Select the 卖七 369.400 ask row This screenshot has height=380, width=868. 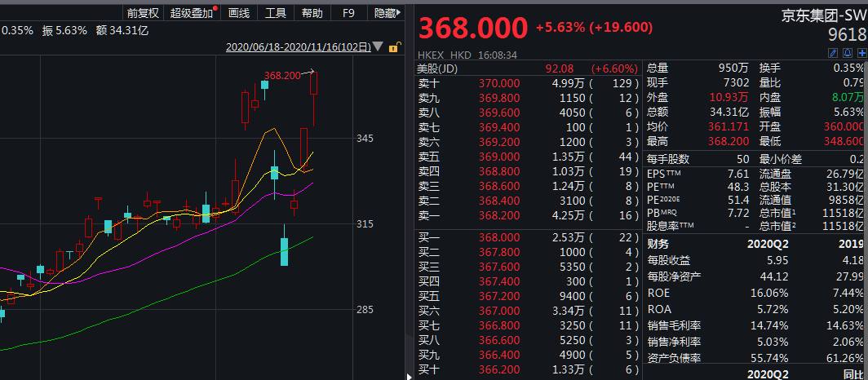[x=528, y=127]
